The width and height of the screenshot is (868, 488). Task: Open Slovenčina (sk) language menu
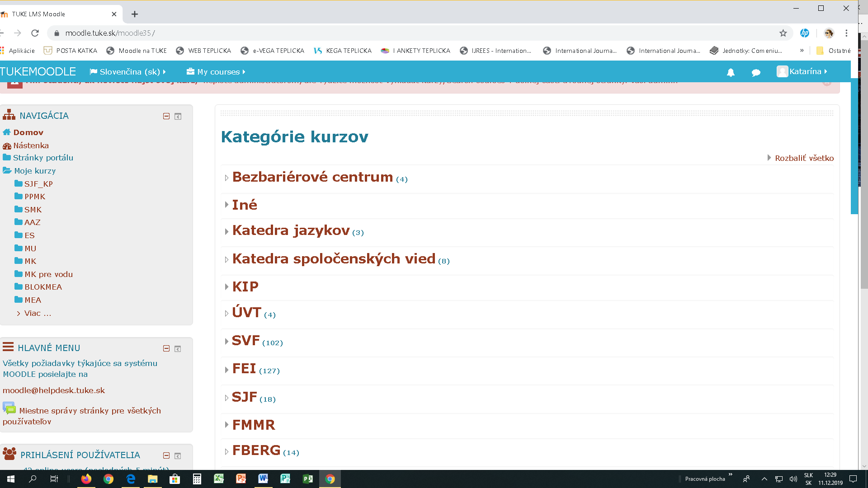click(x=128, y=72)
